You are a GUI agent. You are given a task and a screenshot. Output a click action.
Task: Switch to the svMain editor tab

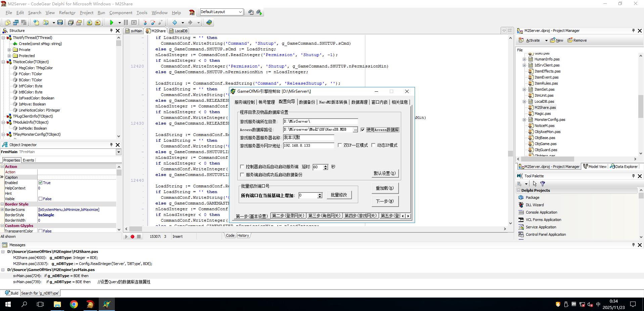134,31
